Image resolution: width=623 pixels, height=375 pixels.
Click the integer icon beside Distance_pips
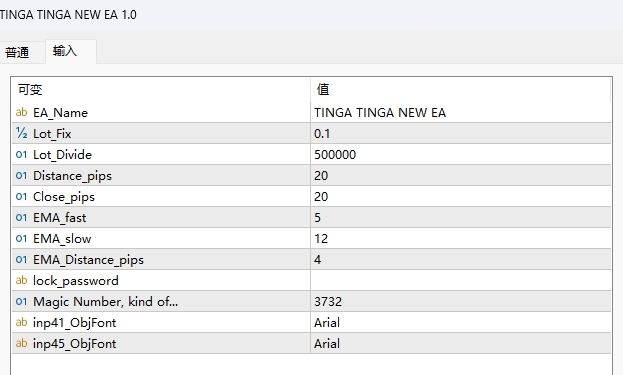point(21,176)
